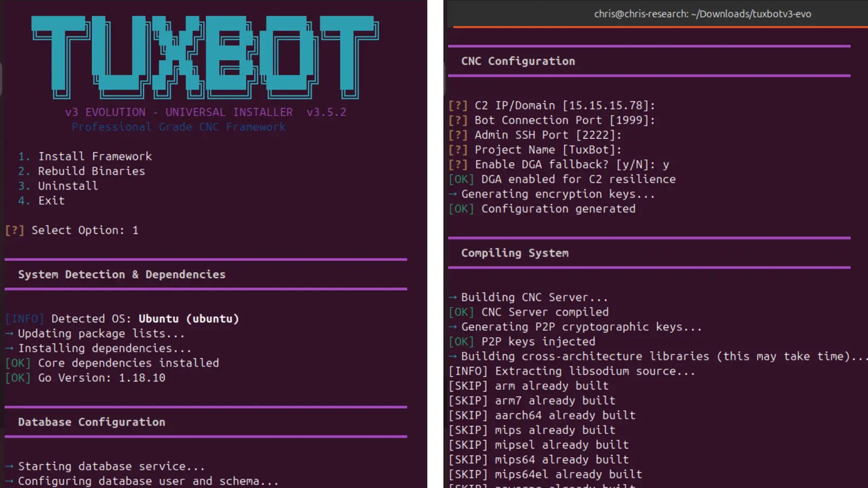Click 'Admin SSH Port [2222]:' prompt
Screen dimensions: 868x488
pos(535,135)
